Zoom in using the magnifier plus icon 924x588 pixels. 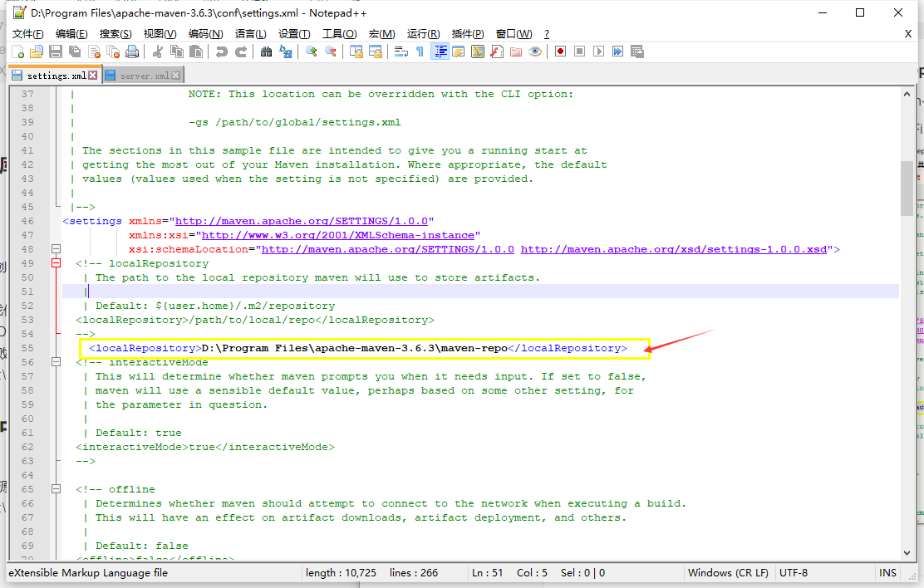pos(311,51)
